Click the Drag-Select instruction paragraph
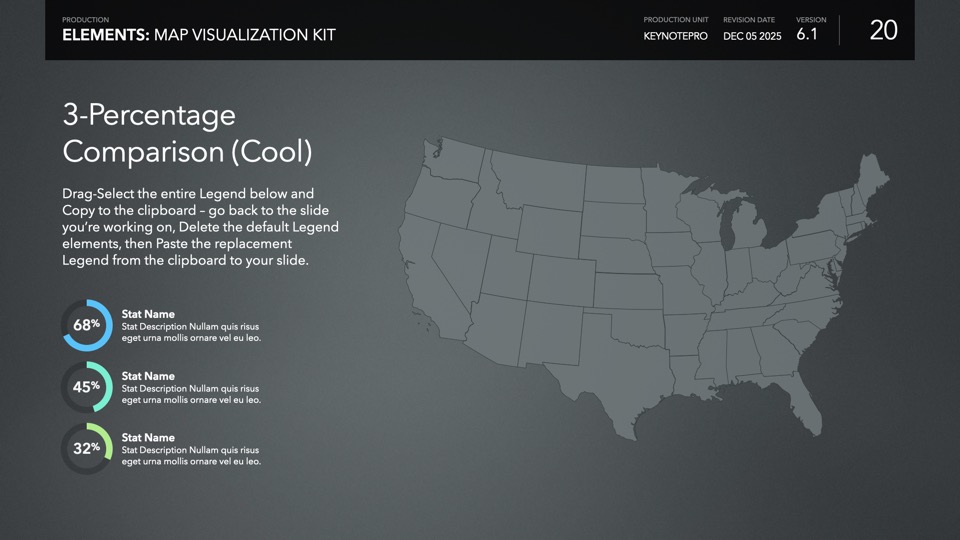The width and height of the screenshot is (960, 540). 200,226
